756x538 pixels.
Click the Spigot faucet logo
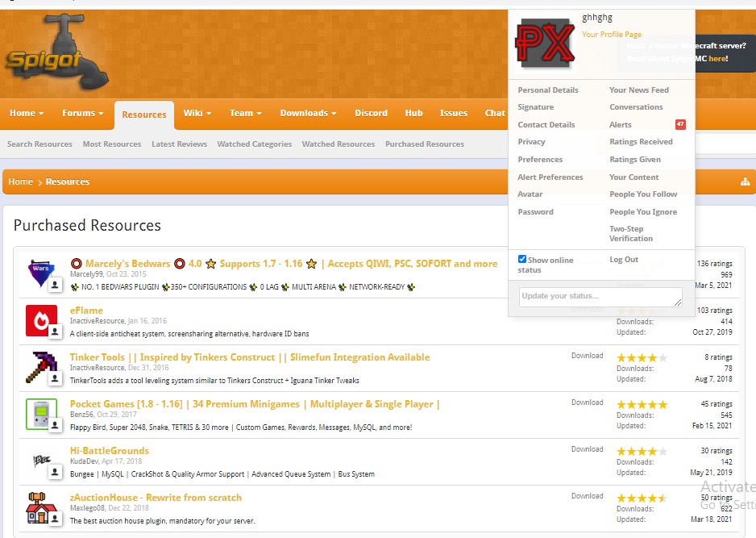point(56,52)
